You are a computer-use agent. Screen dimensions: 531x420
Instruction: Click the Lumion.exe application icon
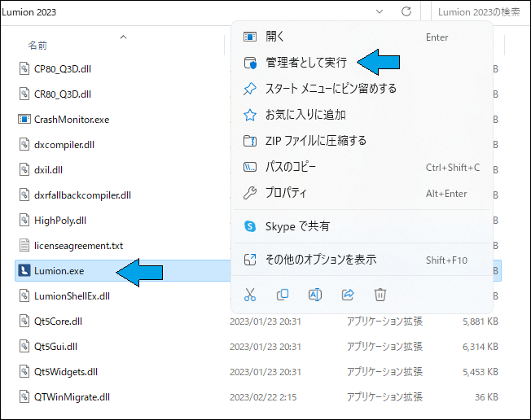pyautogui.click(x=24, y=271)
